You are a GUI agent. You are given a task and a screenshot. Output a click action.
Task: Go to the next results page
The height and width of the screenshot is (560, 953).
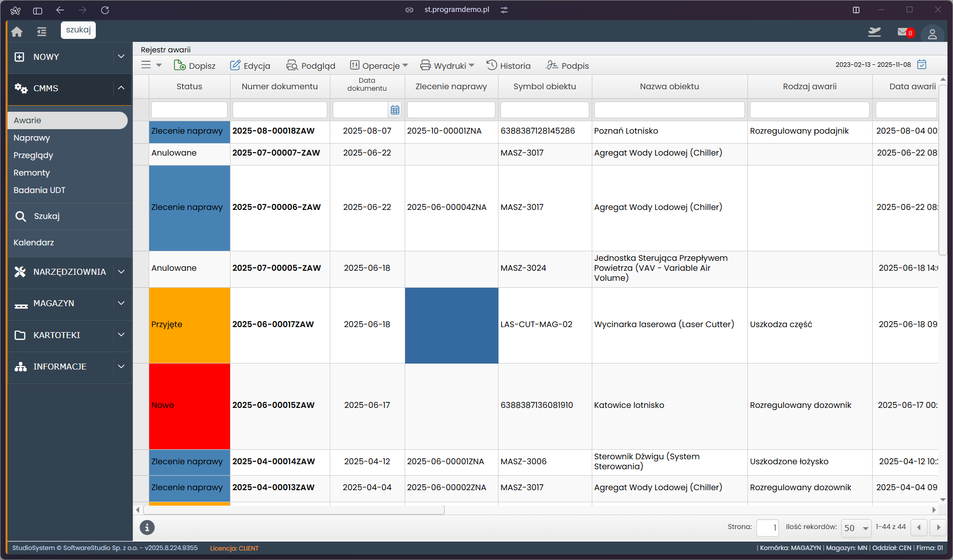(938, 528)
